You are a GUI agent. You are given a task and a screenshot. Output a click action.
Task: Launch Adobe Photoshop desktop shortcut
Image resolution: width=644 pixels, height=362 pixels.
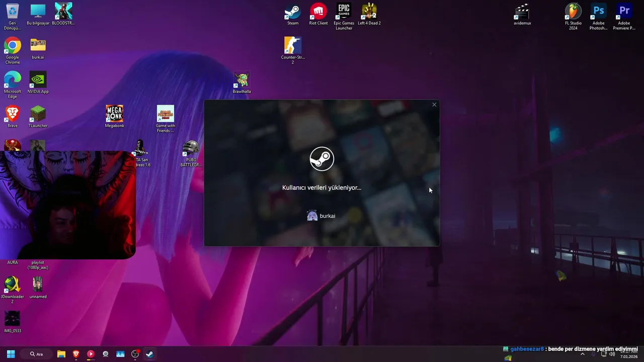[598, 17]
